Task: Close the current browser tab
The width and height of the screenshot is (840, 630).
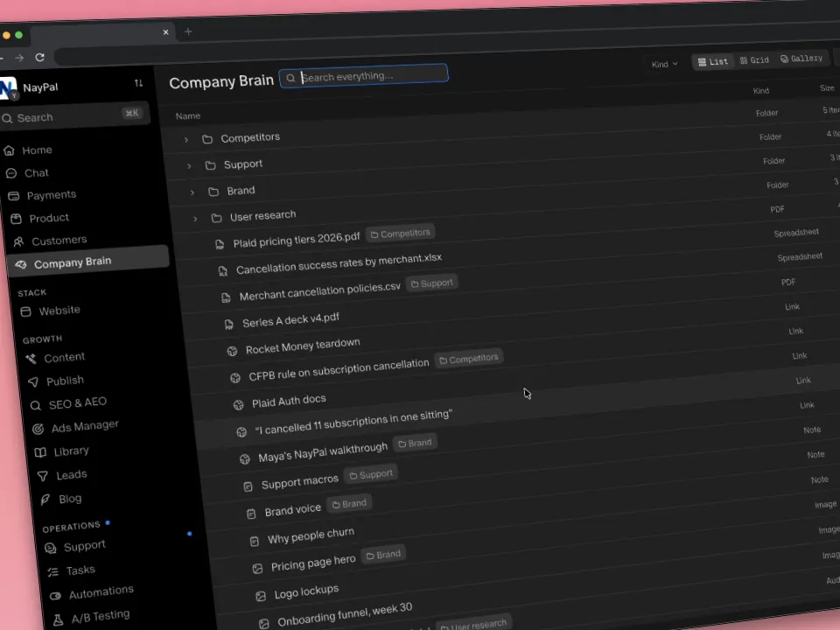Action: point(165,32)
